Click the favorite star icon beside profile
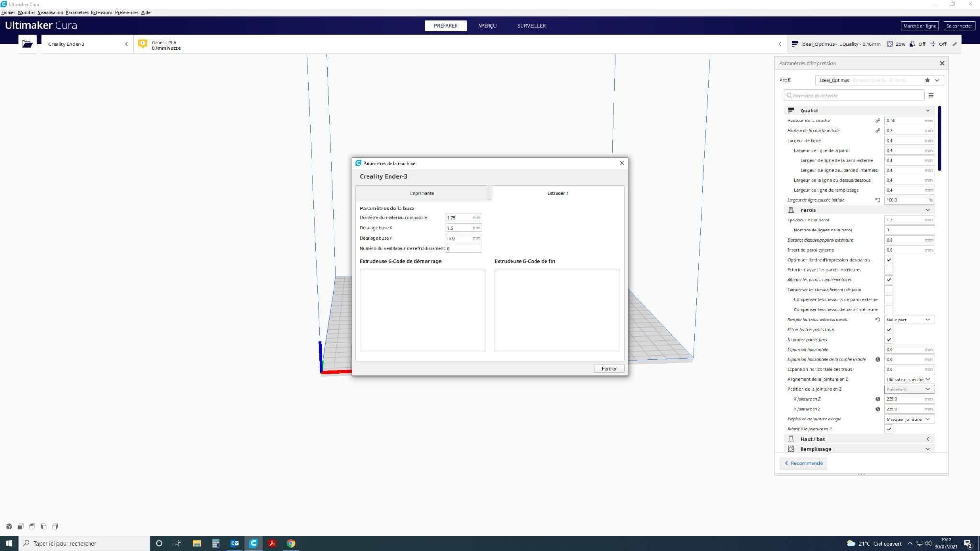The width and height of the screenshot is (980, 551). tap(927, 80)
